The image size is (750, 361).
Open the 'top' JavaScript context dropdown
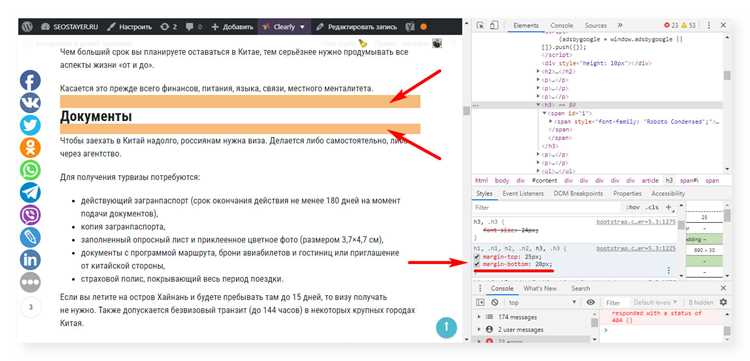[x=542, y=303]
